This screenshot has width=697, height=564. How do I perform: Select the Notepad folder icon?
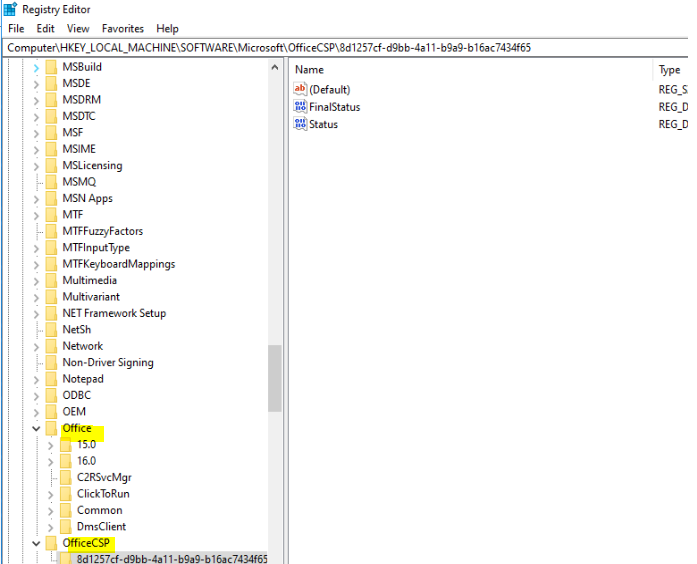[52, 379]
